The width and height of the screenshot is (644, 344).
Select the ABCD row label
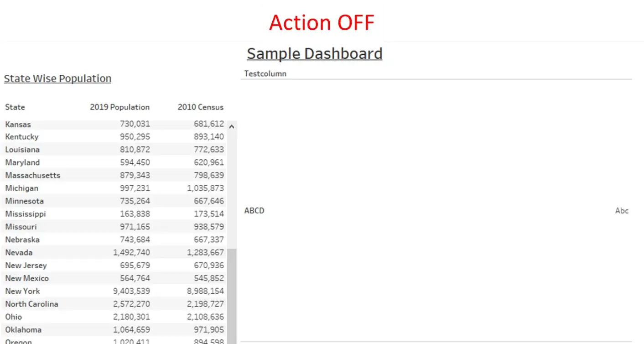254,211
